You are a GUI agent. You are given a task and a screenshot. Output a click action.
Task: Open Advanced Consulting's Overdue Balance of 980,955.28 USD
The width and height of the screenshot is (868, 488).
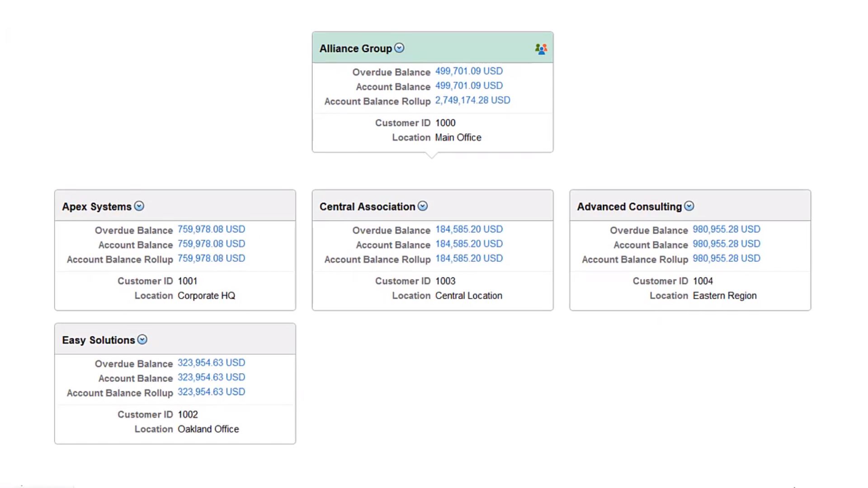coord(726,229)
